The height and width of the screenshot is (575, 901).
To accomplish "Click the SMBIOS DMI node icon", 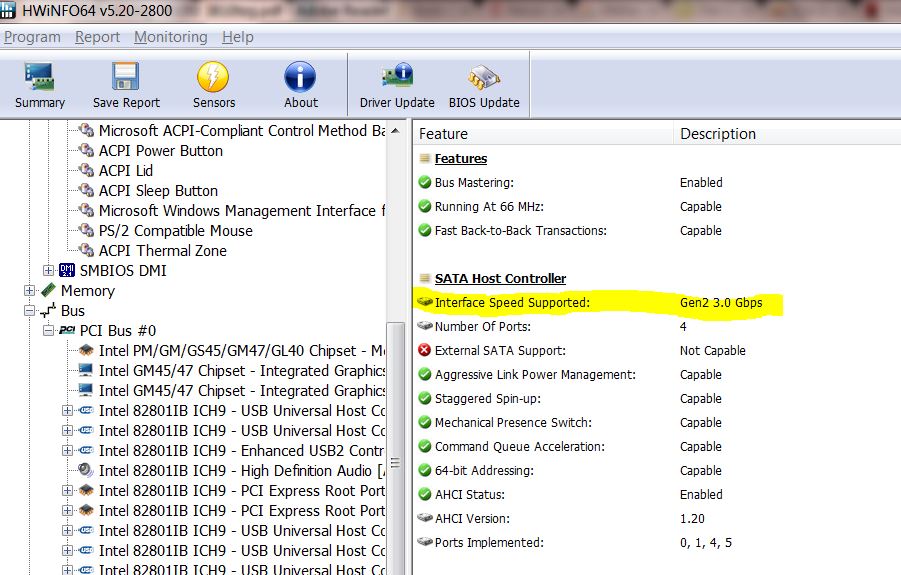I will click(x=67, y=270).
